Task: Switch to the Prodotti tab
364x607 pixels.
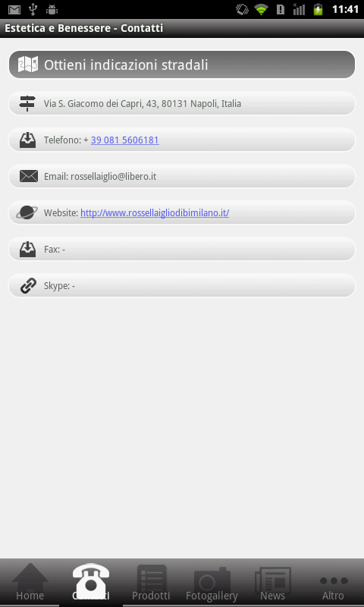Action: (151, 582)
